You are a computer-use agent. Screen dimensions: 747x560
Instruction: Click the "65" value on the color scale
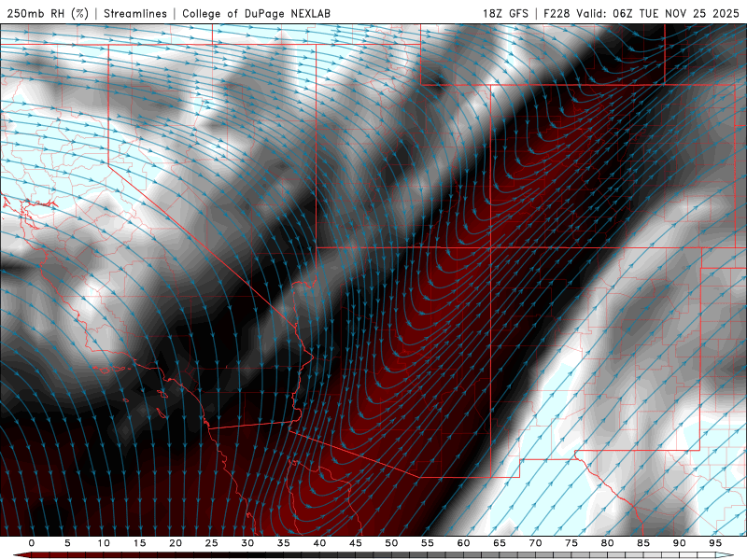coord(500,543)
